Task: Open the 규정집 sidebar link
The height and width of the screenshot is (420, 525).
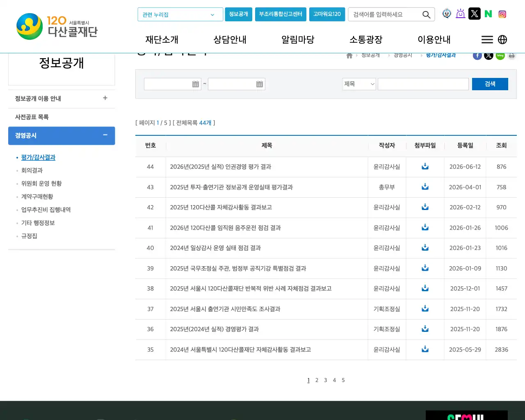Action: (29, 236)
